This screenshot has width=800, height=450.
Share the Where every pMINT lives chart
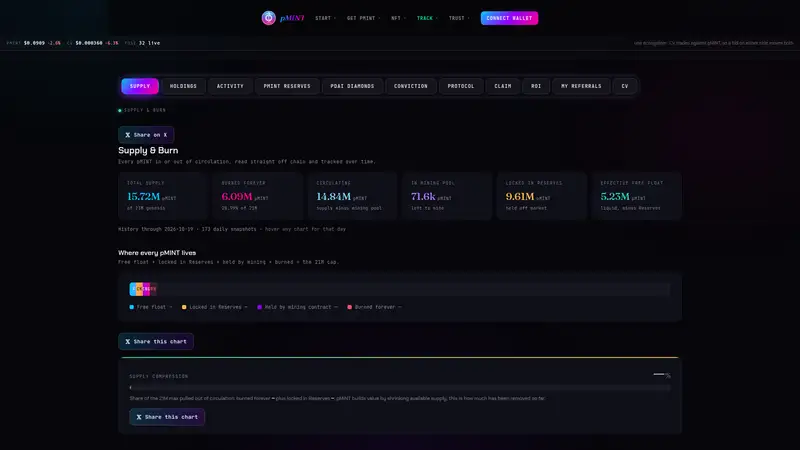click(x=156, y=342)
